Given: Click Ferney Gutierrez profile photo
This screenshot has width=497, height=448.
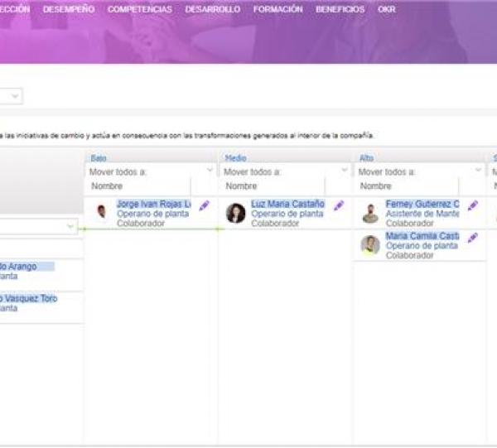Looking at the screenshot, I should coord(370,213).
